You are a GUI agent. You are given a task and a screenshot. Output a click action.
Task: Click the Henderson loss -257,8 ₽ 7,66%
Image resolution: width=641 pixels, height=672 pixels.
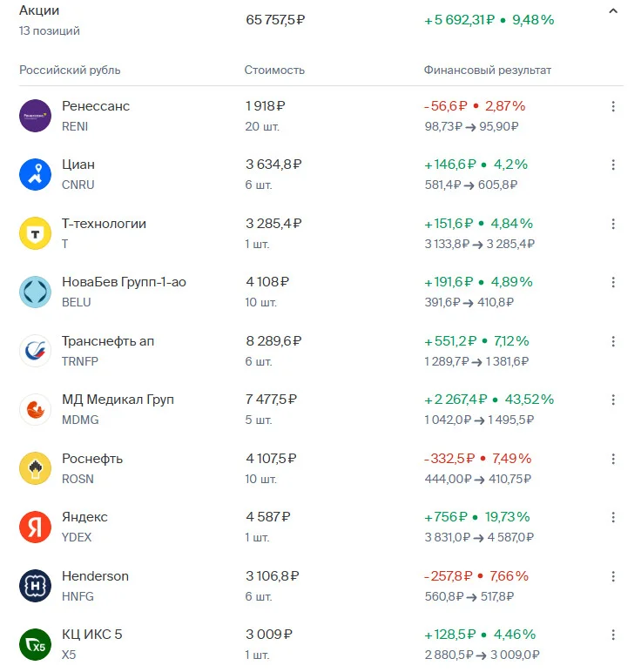tap(476, 576)
